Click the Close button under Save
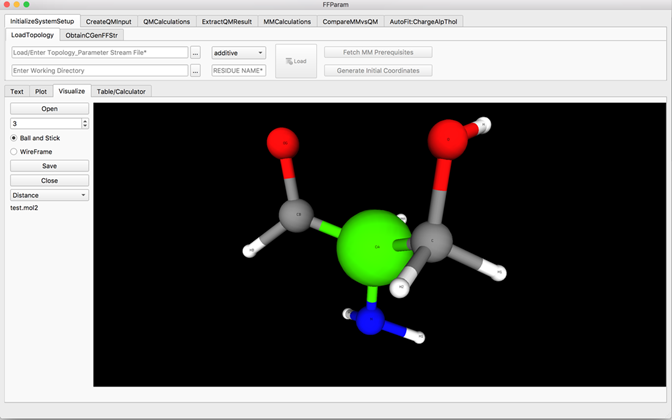Image resolution: width=672 pixels, height=420 pixels. pyautogui.click(x=49, y=180)
